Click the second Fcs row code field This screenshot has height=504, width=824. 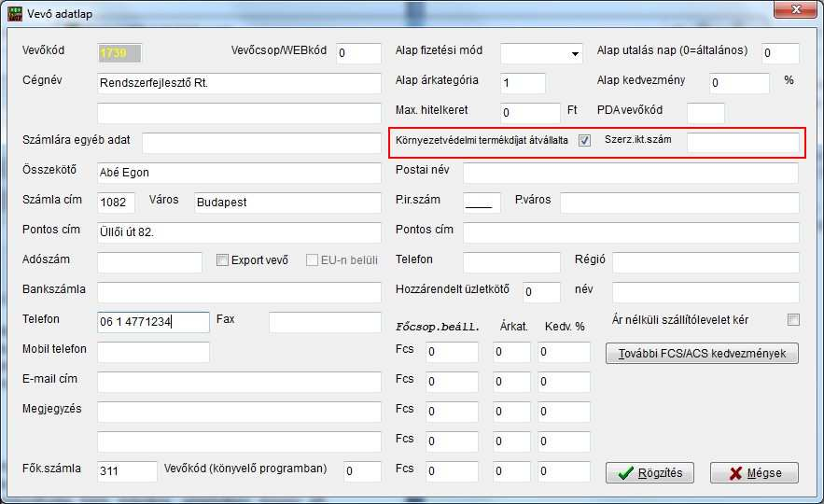pos(453,382)
